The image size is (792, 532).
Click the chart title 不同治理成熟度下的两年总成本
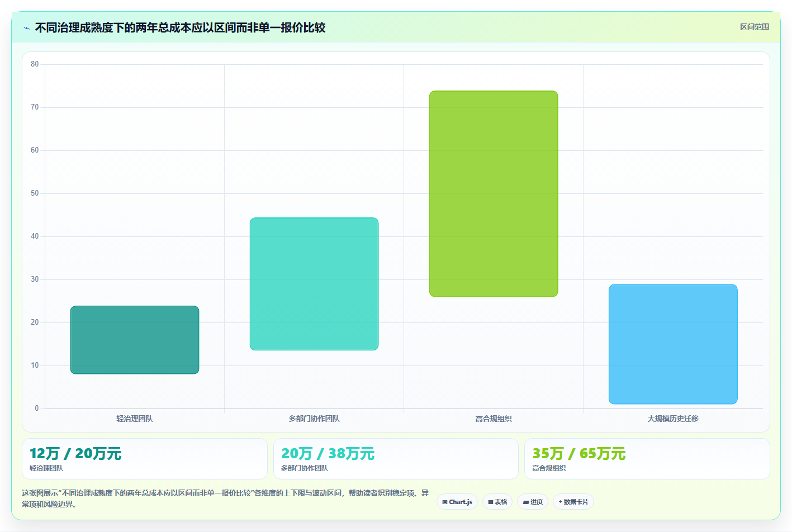180,28
